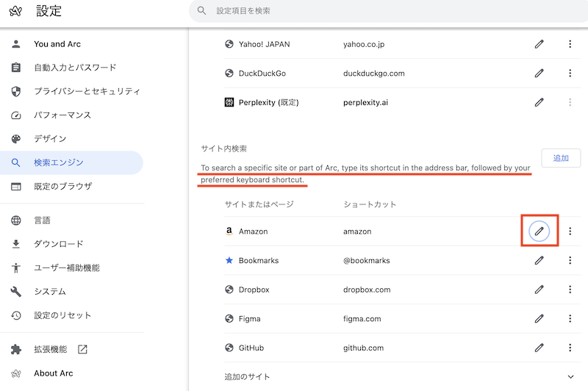This screenshot has height=391, width=588.
Task: Edit the Yahoo! JAPAN search engine
Action: point(539,44)
